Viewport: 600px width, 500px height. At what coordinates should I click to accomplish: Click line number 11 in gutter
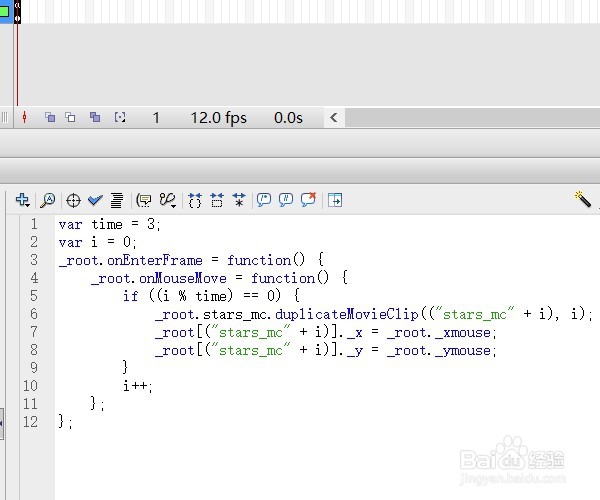point(30,404)
